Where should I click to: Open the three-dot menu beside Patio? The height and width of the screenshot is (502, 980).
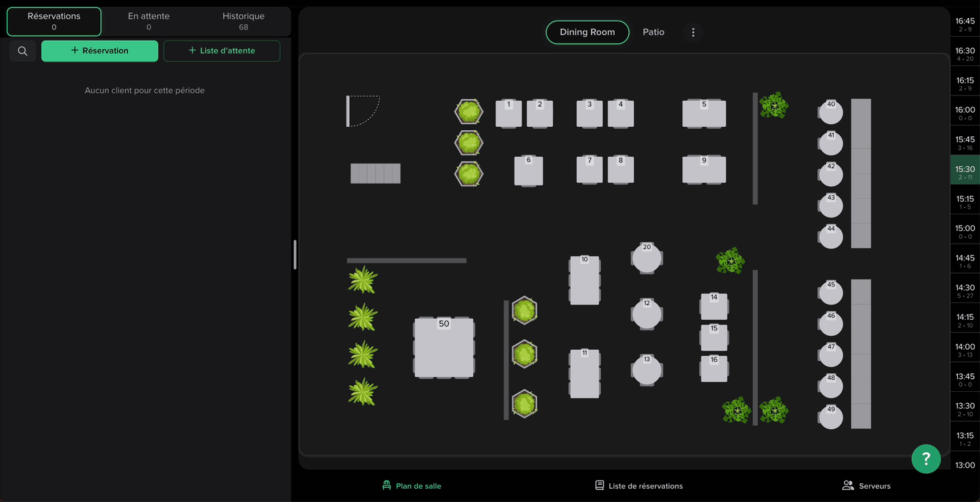point(693,32)
